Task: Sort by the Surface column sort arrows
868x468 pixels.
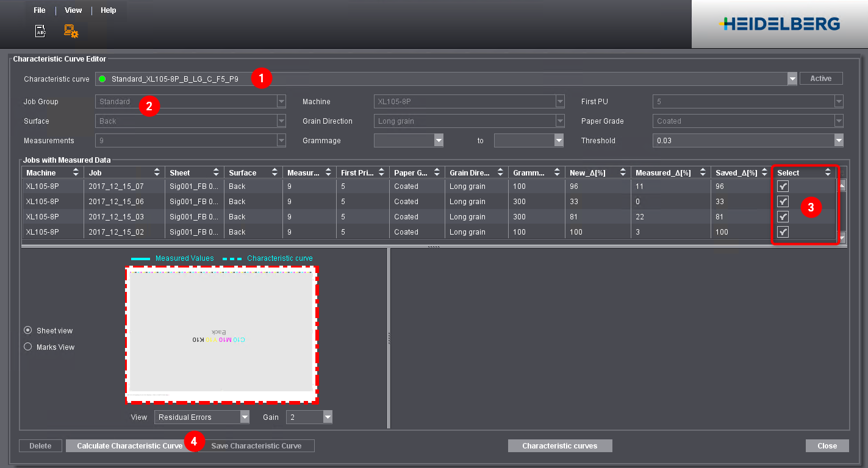Action: point(275,173)
